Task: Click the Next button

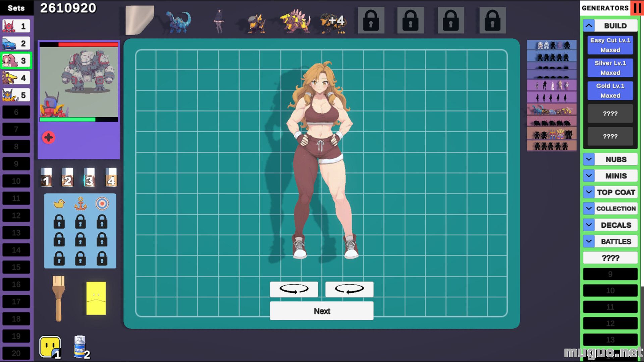Action: coord(322,311)
